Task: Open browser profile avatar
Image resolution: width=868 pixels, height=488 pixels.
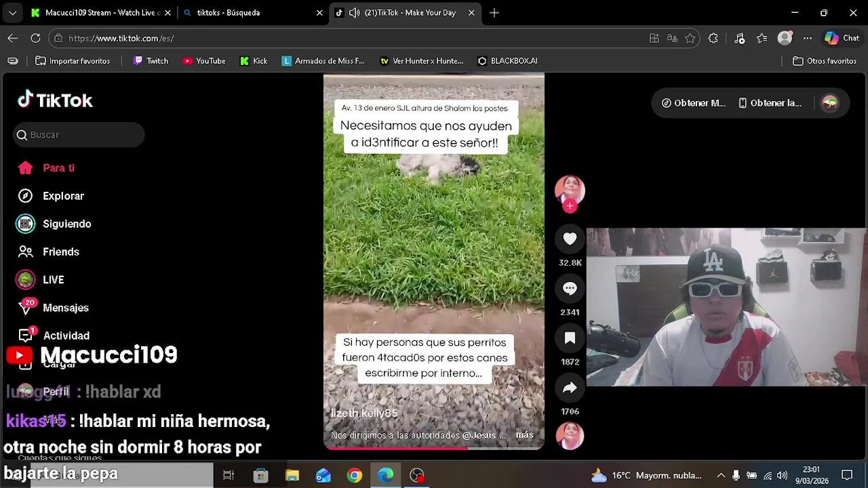Action: coord(785,38)
